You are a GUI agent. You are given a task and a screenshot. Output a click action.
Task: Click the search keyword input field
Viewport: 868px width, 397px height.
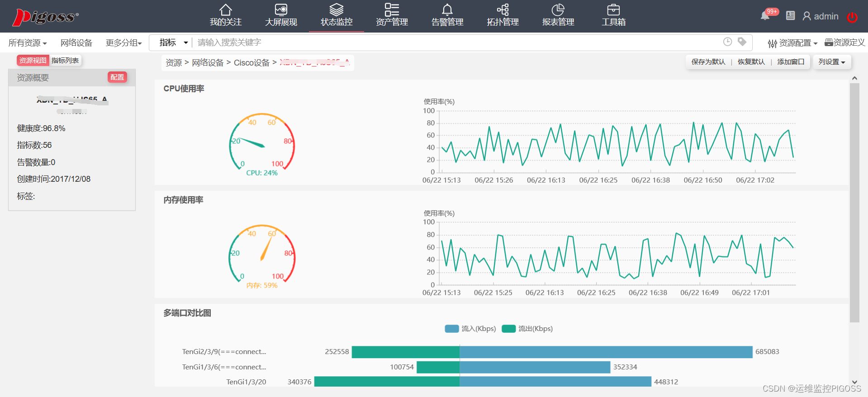click(457, 43)
